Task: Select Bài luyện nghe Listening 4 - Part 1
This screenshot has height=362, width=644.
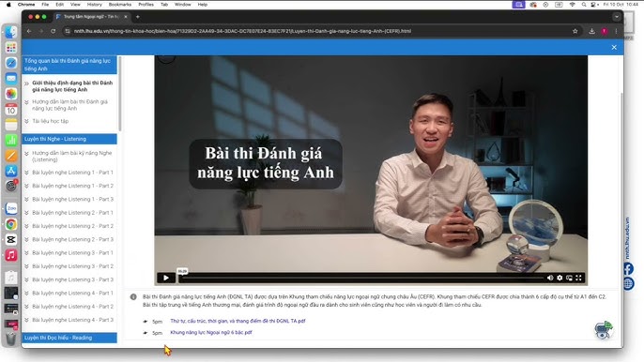Action: 72,293
